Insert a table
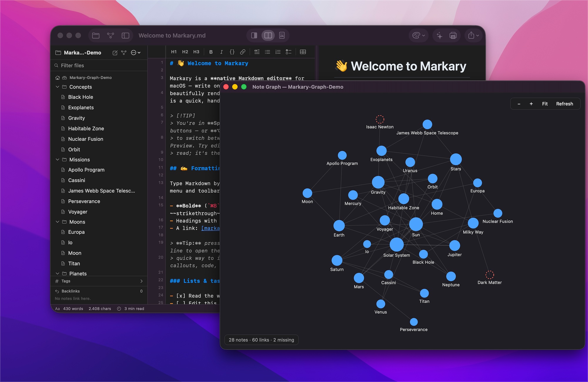 pyautogui.click(x=303, y=52)
